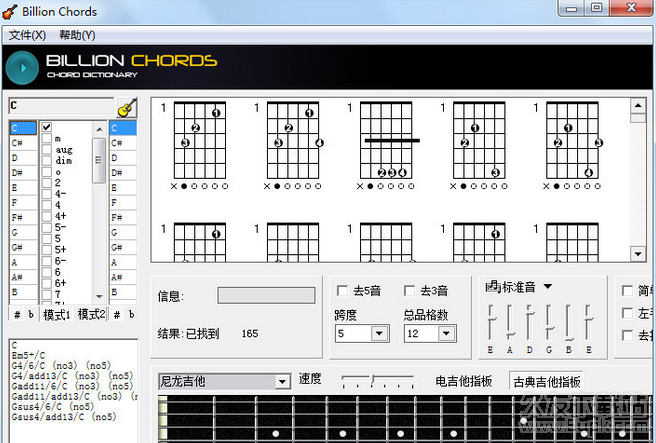Viewport: 656px width, 443px height.
Task: Click the # button under root note list
Action: coord(17,315)
